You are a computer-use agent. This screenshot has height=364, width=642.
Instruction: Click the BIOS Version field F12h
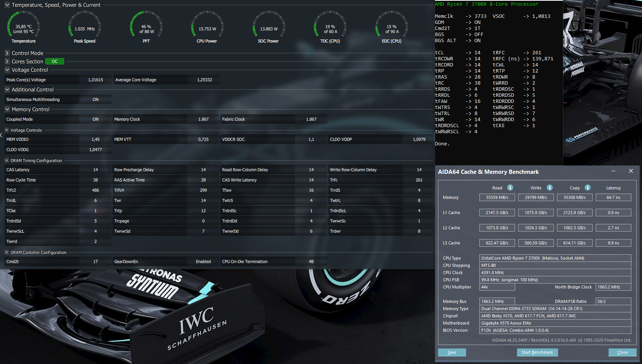[555, 330]
